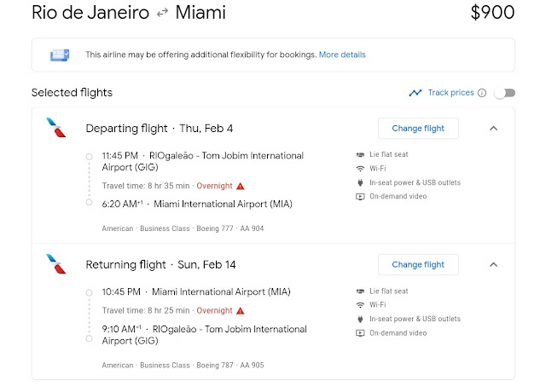546x392 pixels.
Task: Click the round-trip arrows between cities
Action: [x=163, y=14]
